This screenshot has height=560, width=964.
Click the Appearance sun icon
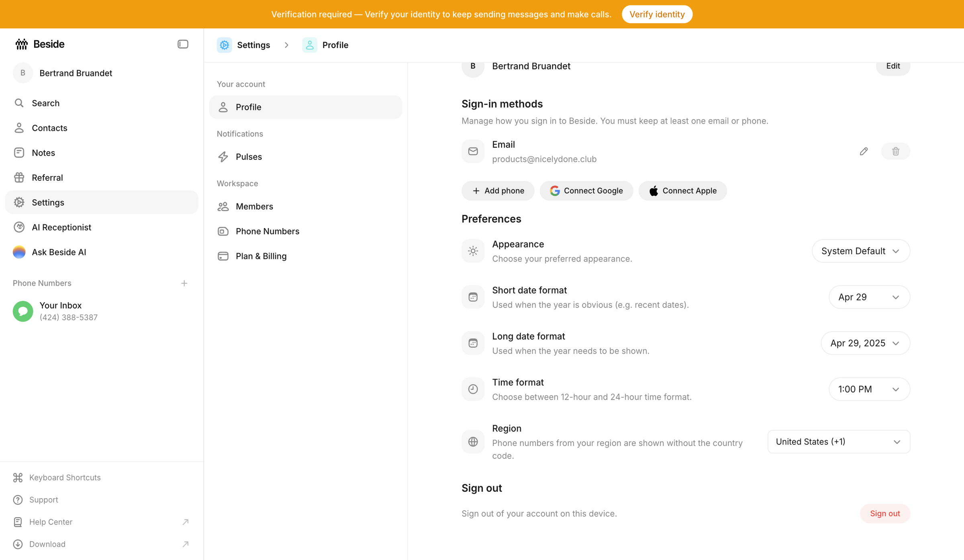pyautogui.click(x=473, y=251)
